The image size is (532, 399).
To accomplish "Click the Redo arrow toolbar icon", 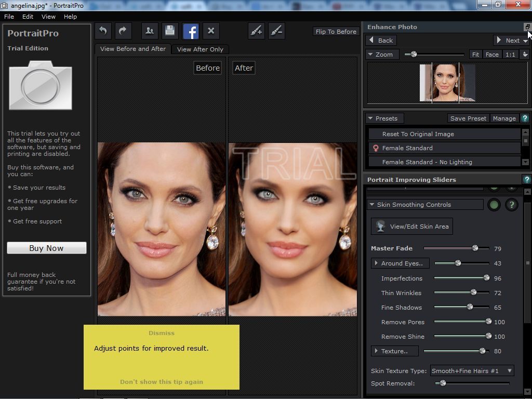I will [x=123, y=31].
